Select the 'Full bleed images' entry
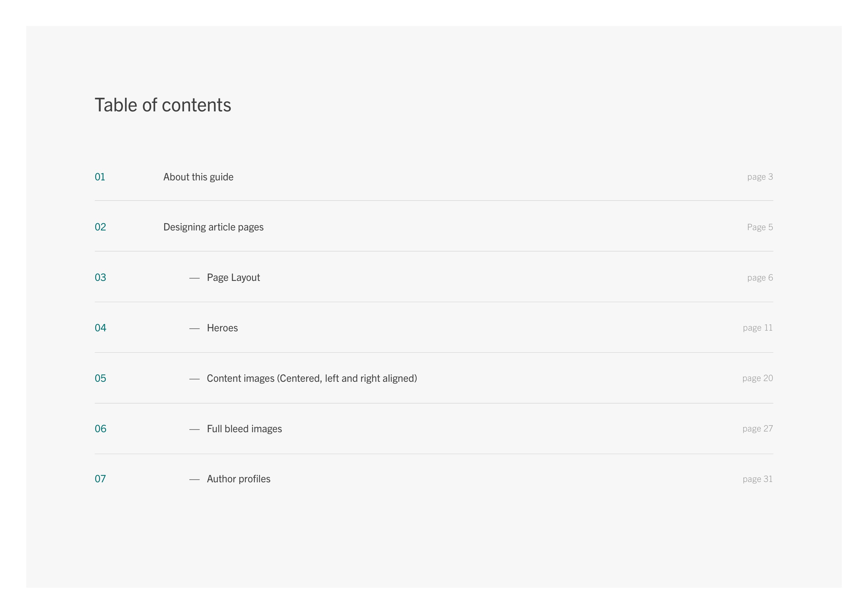 pyautogui.click(x=244, y=429)
